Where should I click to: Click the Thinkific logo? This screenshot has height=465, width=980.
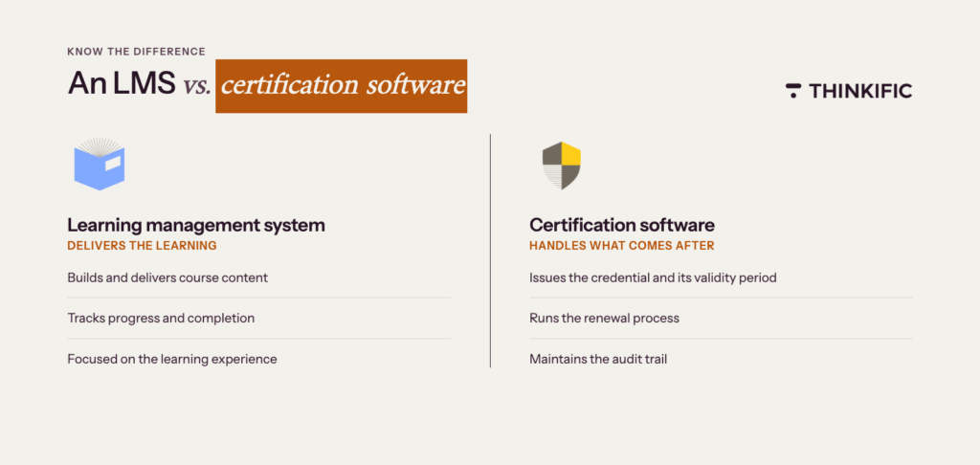(x=849, y=91)
